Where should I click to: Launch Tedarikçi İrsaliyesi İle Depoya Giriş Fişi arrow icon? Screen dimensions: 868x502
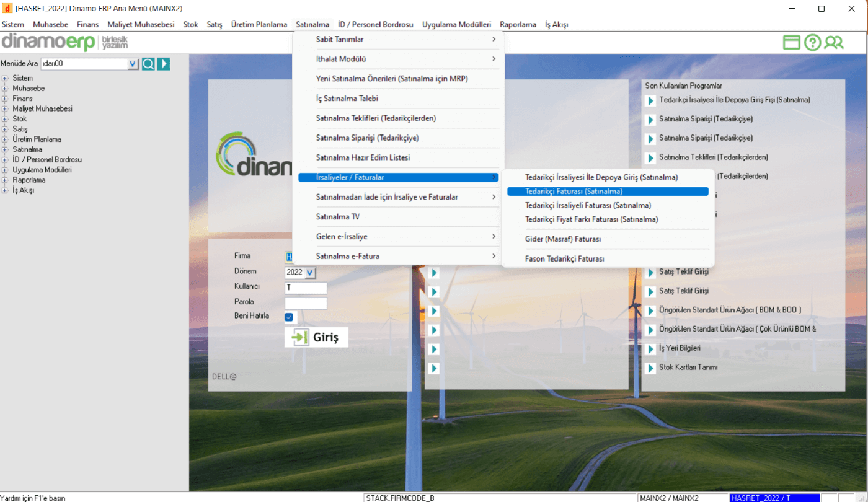(x=650, y=100)
